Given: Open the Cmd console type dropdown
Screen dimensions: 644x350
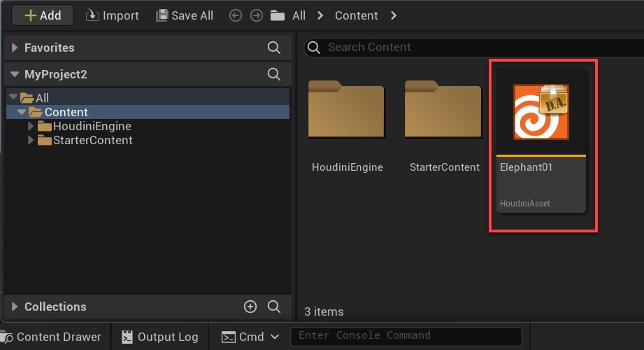Looking at the screenshot, I should coord(250,337).
